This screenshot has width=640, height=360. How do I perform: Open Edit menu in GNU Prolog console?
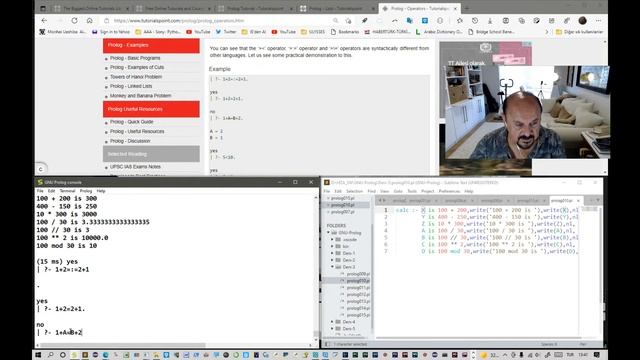point(51,191)
